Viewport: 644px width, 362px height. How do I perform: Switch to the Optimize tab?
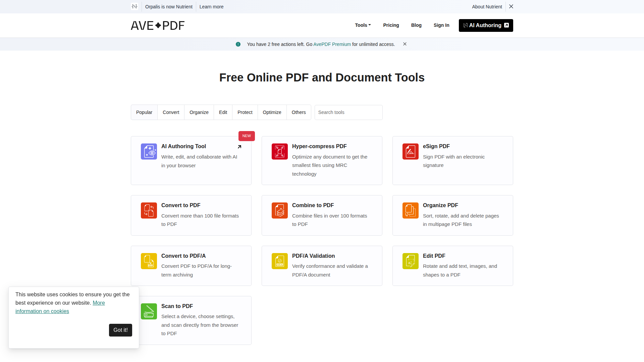272,112
